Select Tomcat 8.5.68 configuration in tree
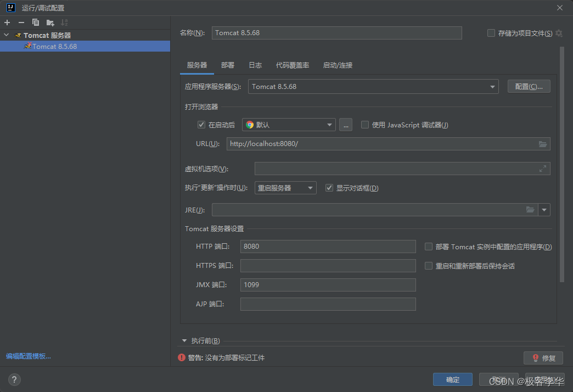The width and height of the screenshot is (573, 392). tap(85, 47)
